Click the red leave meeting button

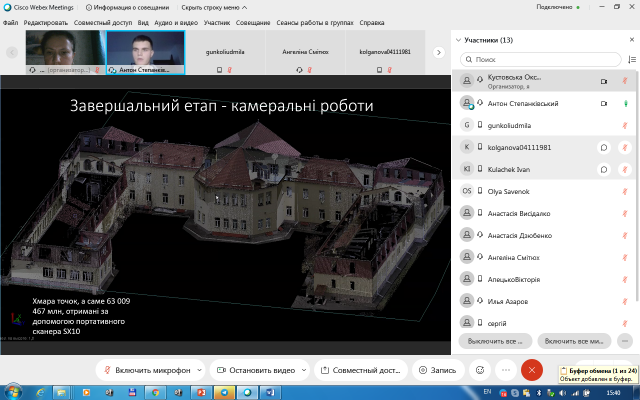pos(532,369)
